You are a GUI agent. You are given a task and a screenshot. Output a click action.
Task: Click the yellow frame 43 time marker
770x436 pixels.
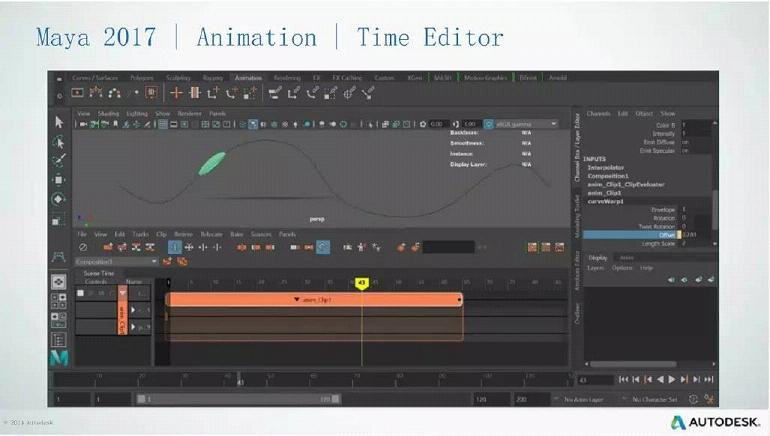coord(361,283)
